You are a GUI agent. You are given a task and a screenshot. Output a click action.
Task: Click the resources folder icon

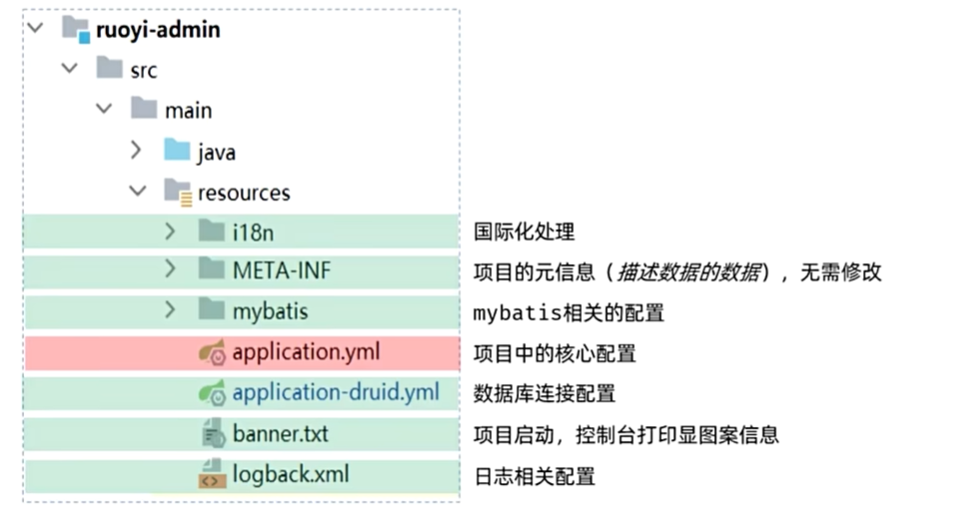coord(177,191)
